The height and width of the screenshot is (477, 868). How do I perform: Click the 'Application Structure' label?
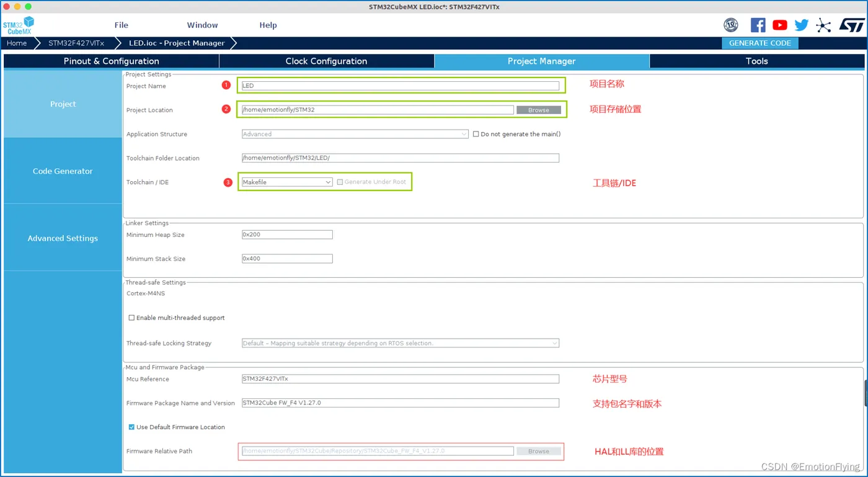157,134
